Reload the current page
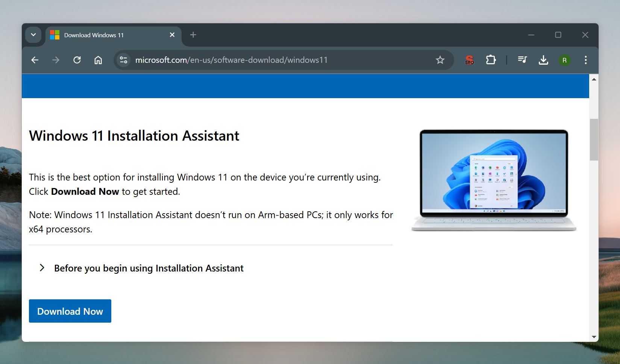This screenshot has width=620, height=364. click(77, 60)
